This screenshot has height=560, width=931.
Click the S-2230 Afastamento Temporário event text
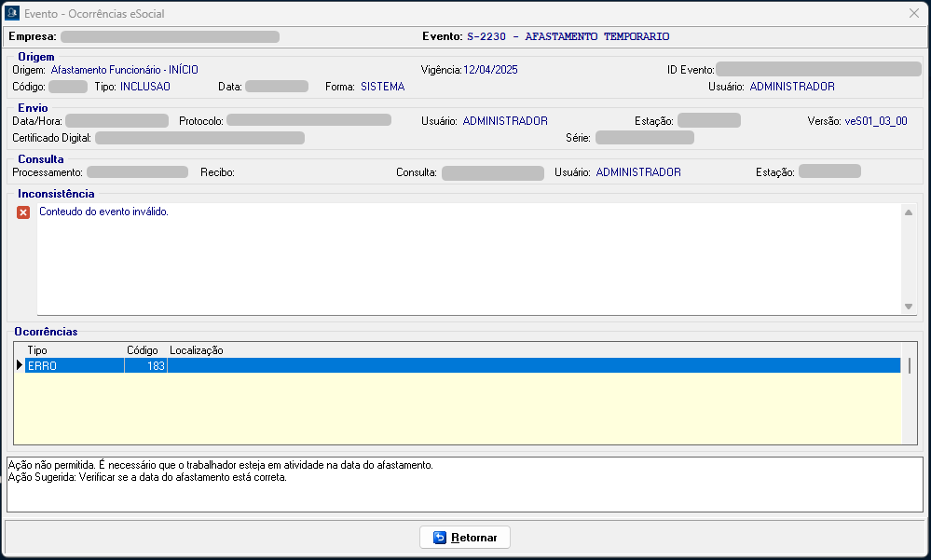pos(568,36)
